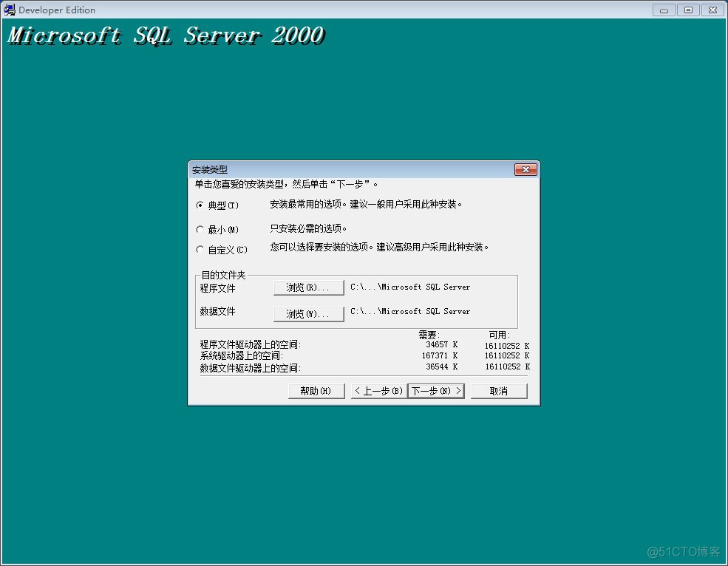Click 浏览(R)... for program files folder
This screenshot has height=566, width=728.
309,287
